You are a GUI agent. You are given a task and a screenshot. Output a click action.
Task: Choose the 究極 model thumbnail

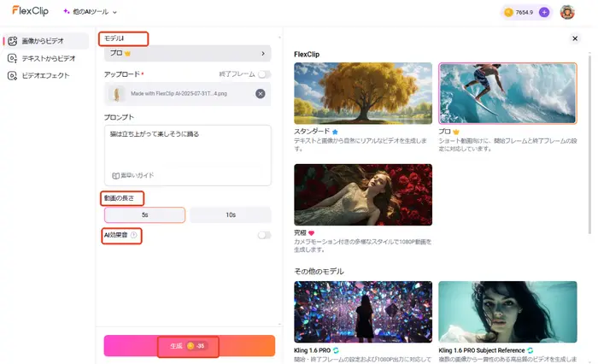[x=363, y=195]
